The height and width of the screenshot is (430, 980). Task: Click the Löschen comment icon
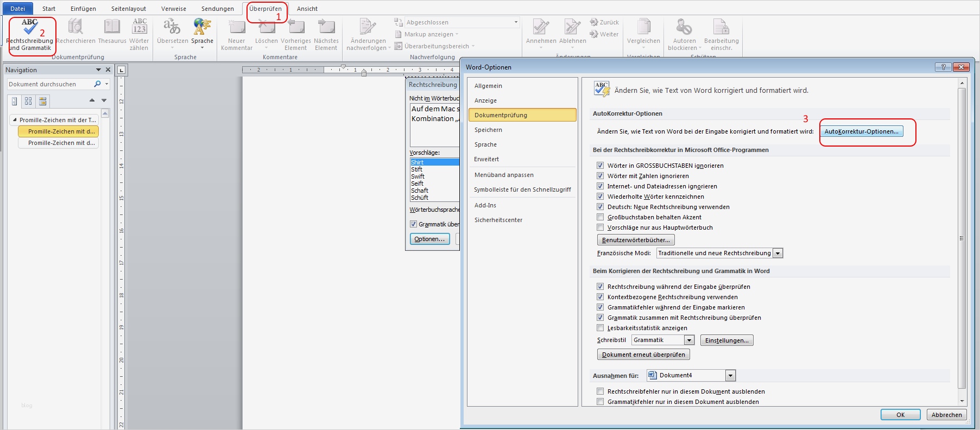click(267, 27)
